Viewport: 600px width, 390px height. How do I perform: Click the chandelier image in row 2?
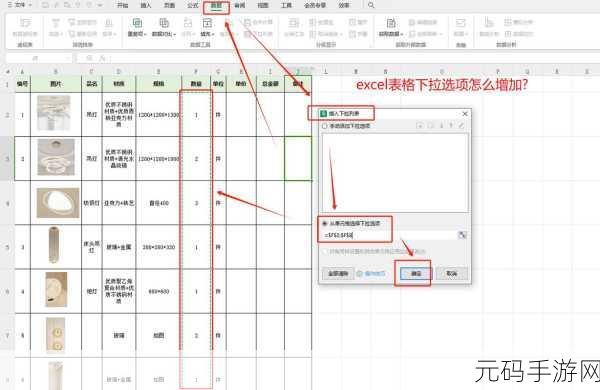click(54, 113)
